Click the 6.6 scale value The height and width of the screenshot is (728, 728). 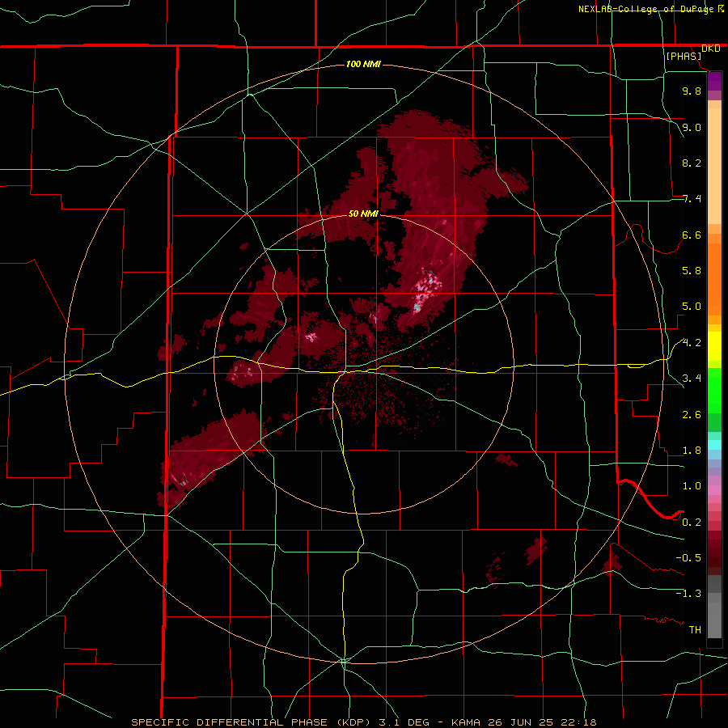click(692, 235)
